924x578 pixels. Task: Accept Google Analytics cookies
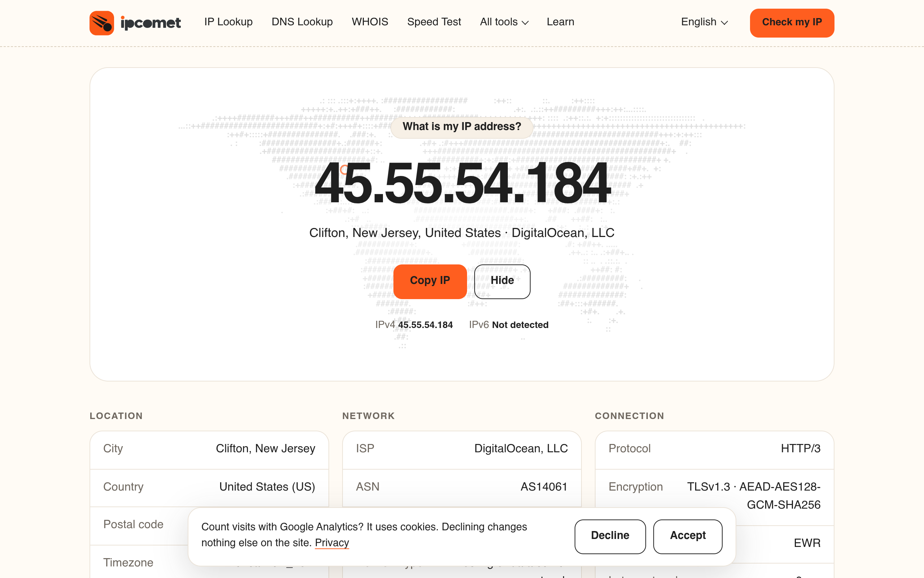(x=688, y=536)
